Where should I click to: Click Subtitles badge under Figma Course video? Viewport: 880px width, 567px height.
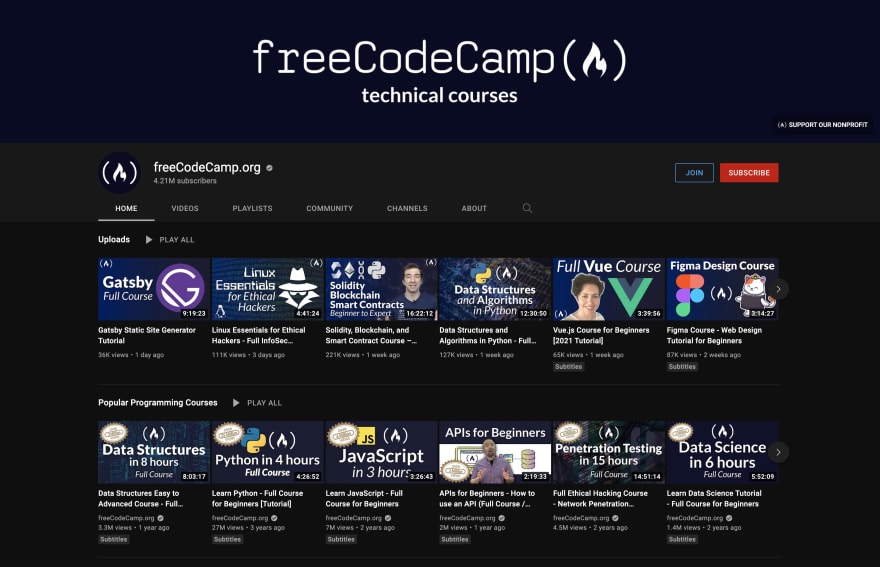[682, 367]
